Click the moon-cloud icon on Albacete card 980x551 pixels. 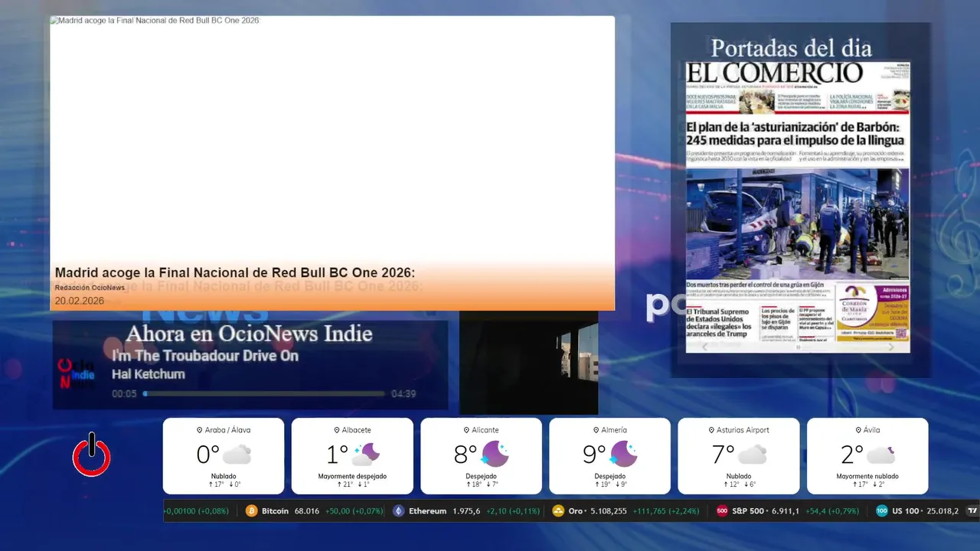click(365, 455)
